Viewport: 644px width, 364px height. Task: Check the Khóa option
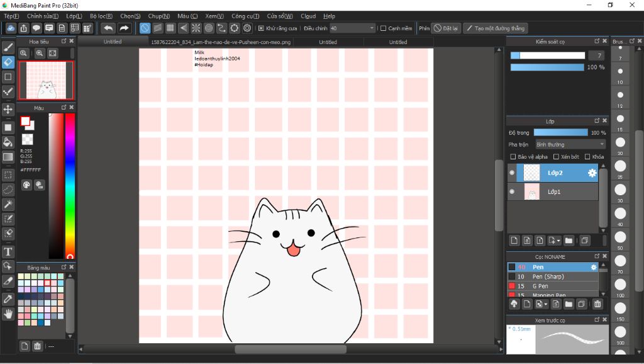tap(587, 157)
